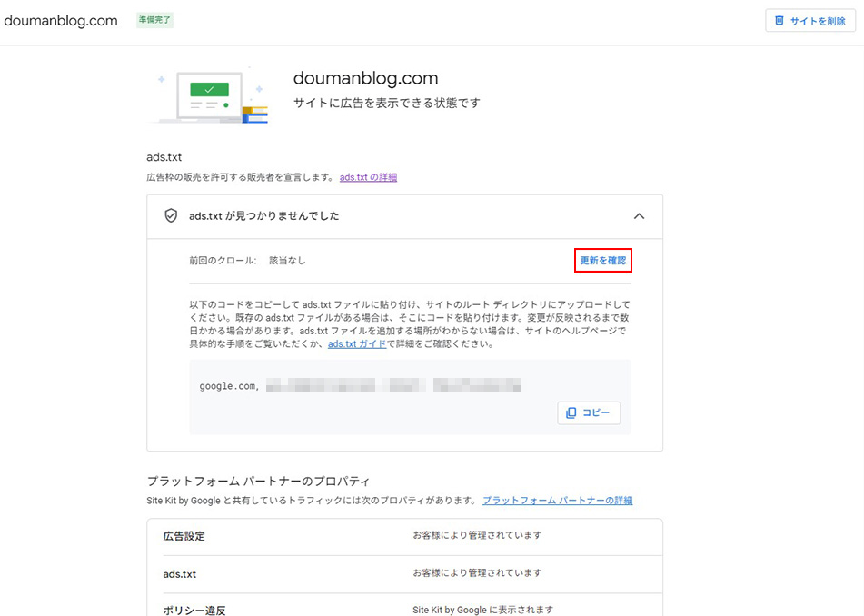Click the 準備完了 status badge
This screenshot has height=616, width=864.
154,20
